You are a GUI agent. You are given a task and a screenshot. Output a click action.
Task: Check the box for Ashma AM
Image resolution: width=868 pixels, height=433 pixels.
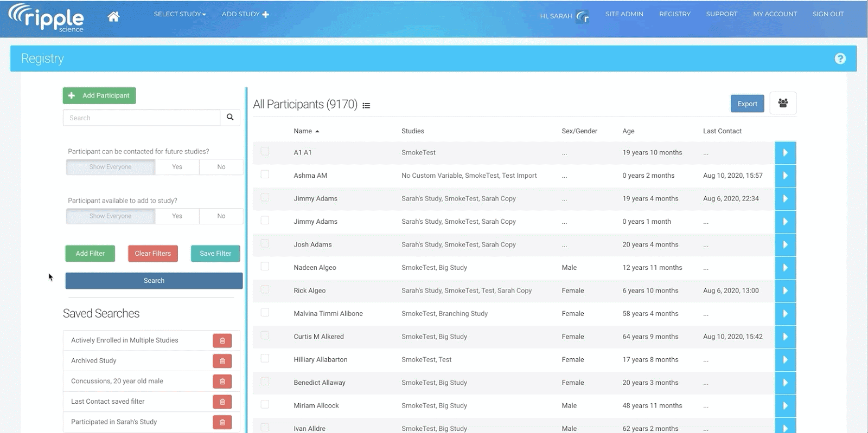point(265,175)
